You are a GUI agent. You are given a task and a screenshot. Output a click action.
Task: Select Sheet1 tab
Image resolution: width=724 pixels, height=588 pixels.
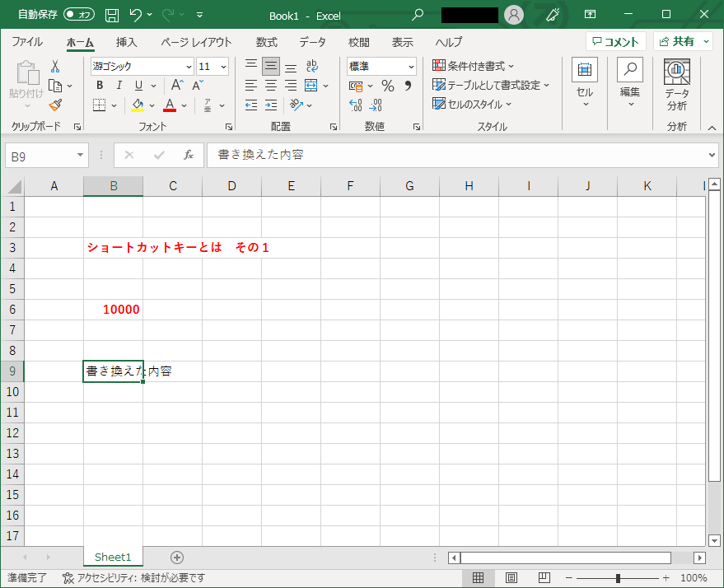click(x=113, y=557)
